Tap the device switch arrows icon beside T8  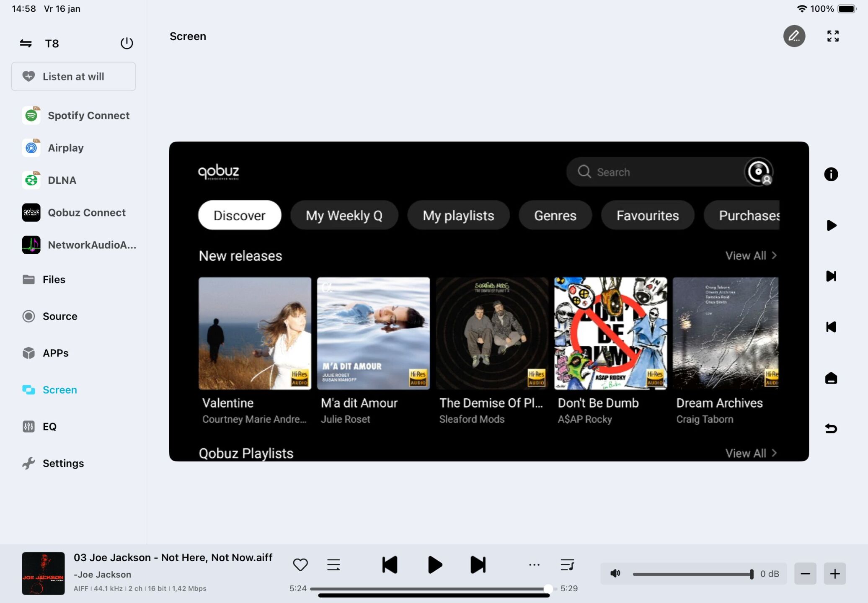pyautogui.click(x=26, y=43)
